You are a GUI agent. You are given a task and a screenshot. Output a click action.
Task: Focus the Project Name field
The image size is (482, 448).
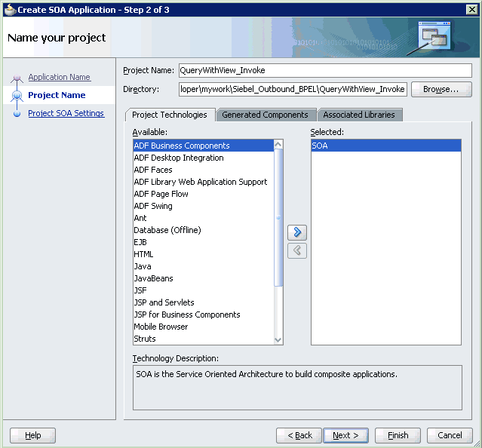(x=325, y=70)
